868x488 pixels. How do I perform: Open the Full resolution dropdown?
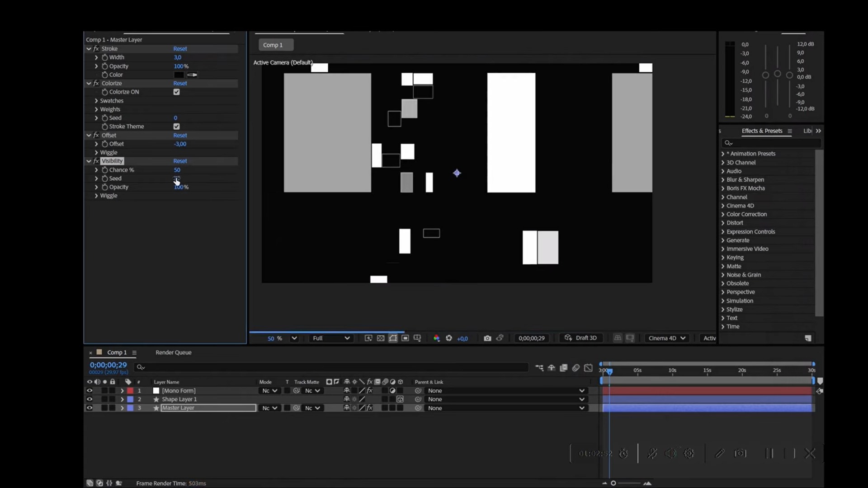(x=331, y=338)
